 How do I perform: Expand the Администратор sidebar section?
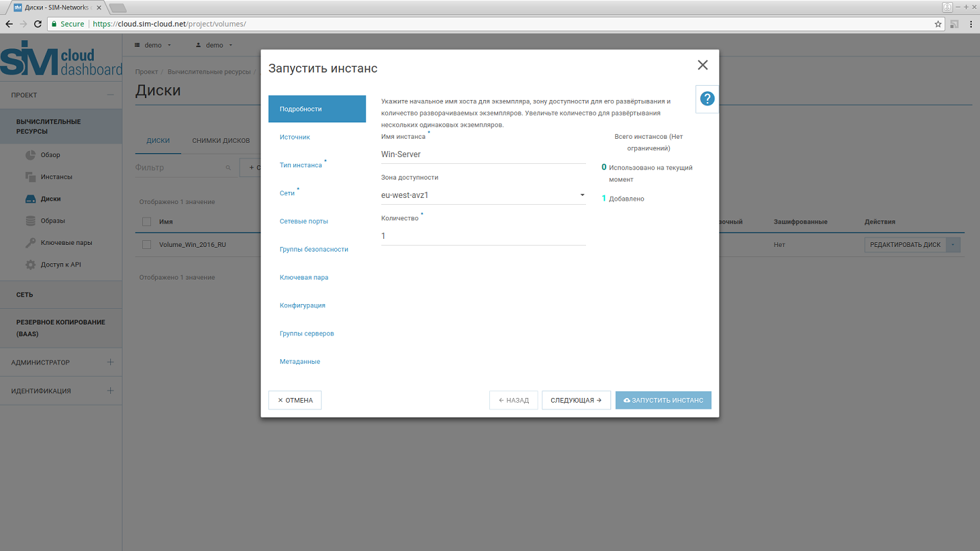pos(110,363)
